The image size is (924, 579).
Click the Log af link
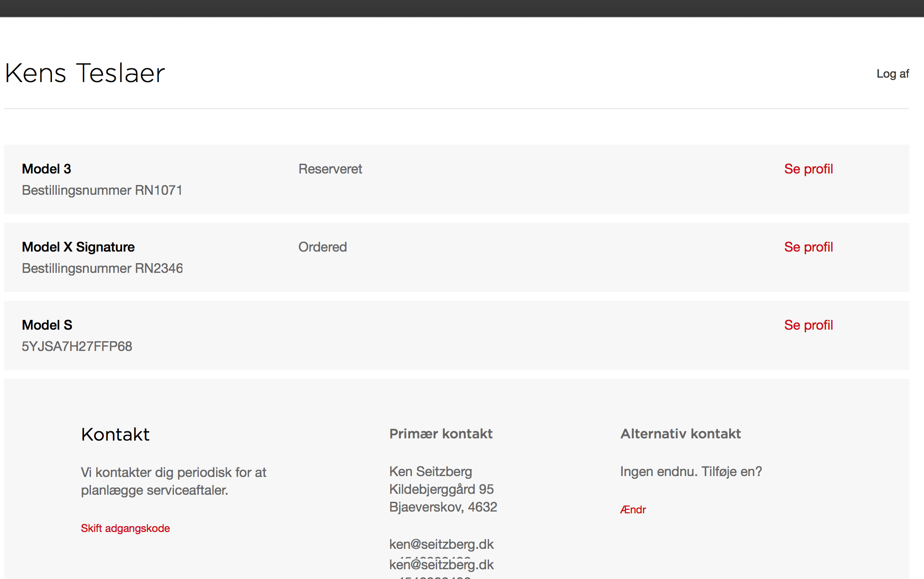pyautogui.click(x=892, y=74)
